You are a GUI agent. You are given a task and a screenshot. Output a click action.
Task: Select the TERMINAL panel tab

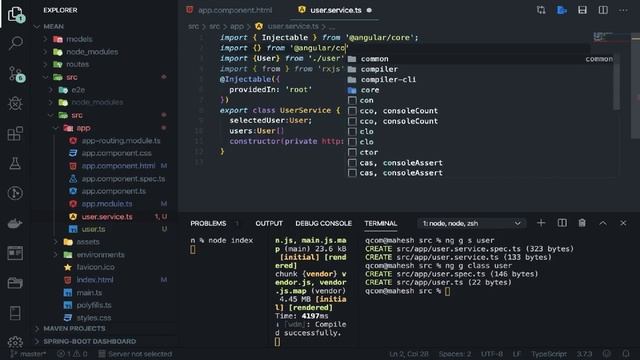coord(380,223)
